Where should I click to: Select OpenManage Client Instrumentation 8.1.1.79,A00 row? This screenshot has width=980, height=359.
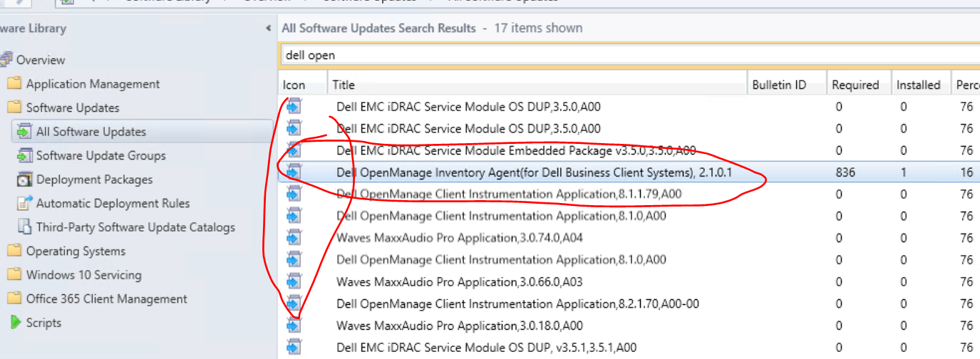[x=629, y=194]
